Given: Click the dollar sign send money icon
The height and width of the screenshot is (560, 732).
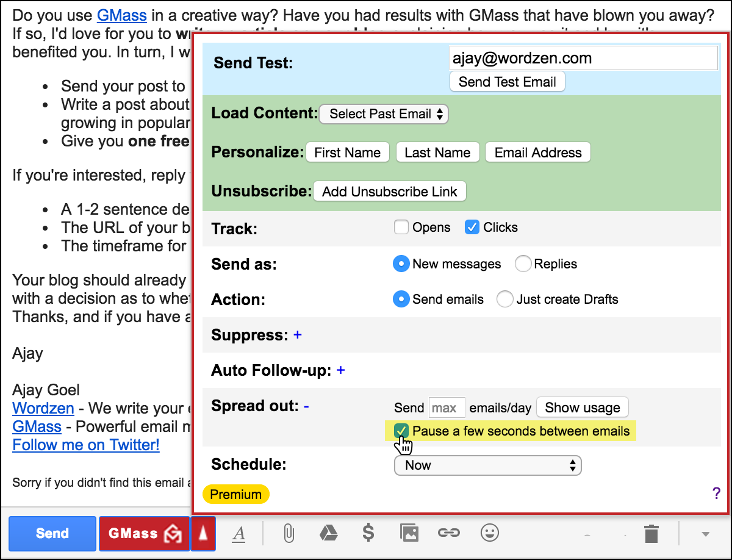Looking at the screenshot, I should point(368,533).
